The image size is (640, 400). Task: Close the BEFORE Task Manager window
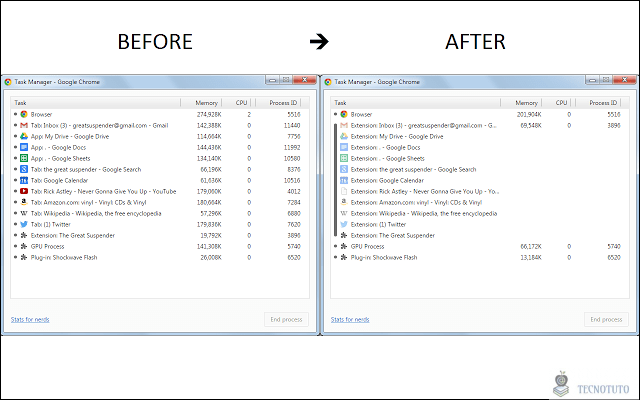(x=304, y=80)
